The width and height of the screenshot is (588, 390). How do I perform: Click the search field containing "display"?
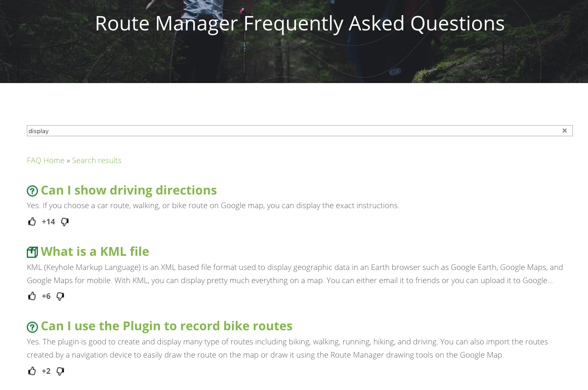(293, 131)
